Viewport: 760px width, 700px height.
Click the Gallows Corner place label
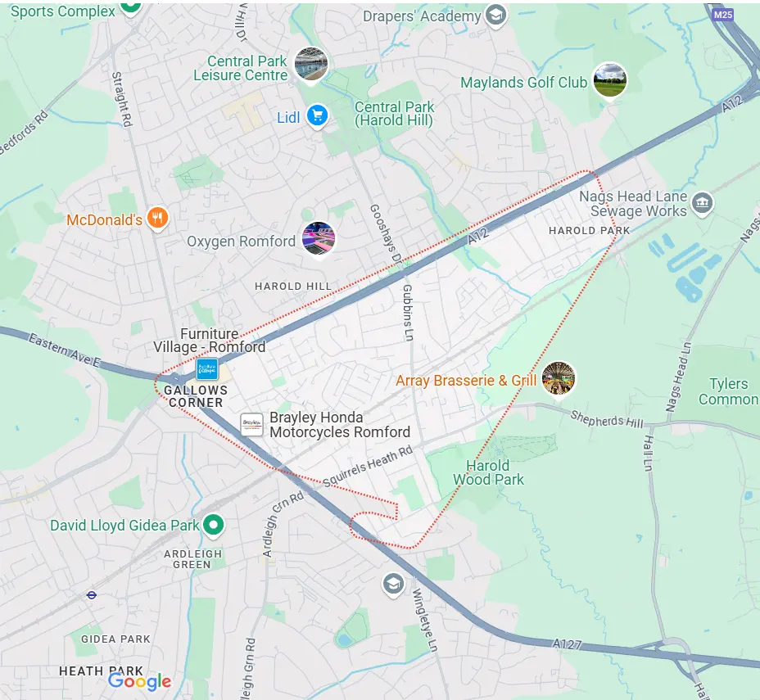[x=196, y=396]
